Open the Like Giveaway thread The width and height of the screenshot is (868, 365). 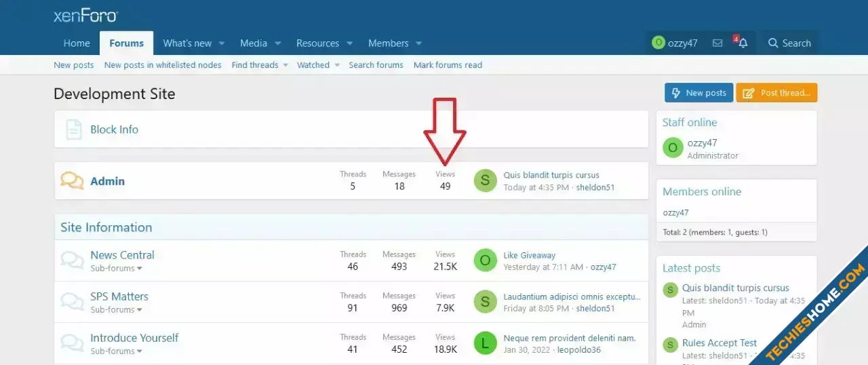pyautogui.click(x=529, y=256)
